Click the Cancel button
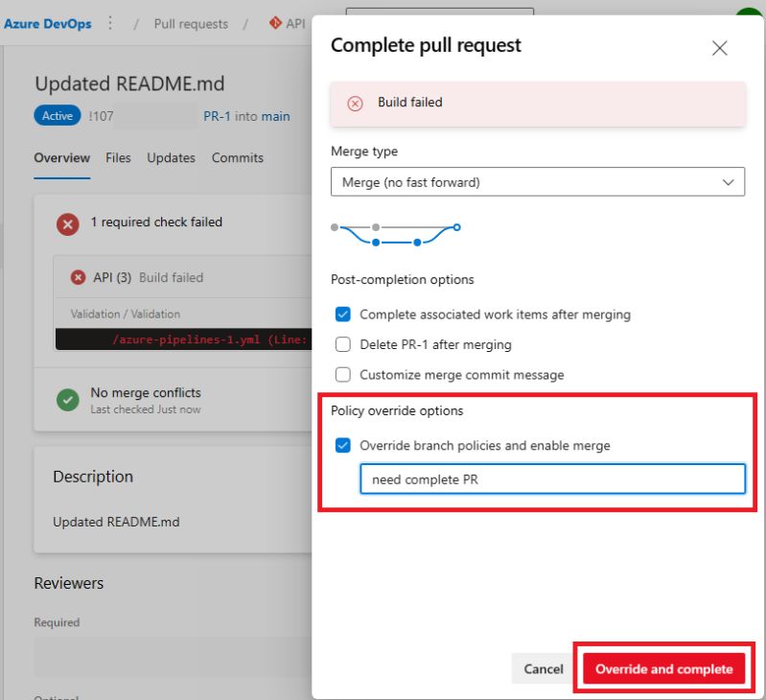 click(x=544, y=668)
